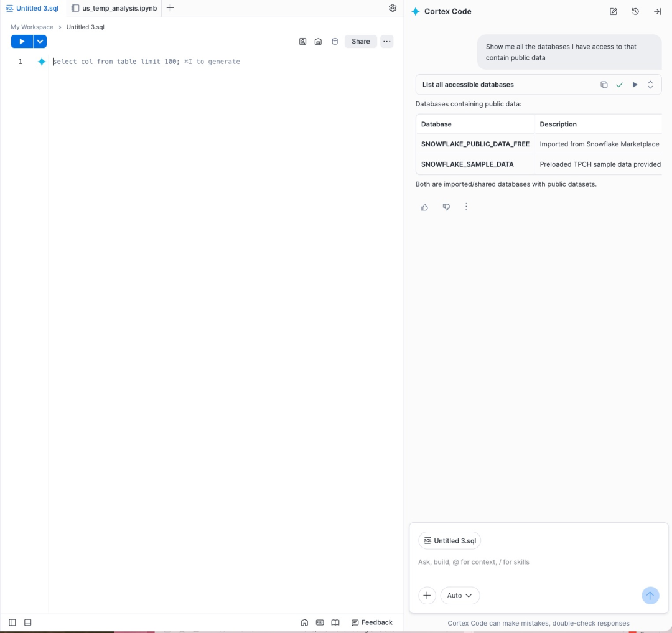Viewport: 672px width, 633px height.
Task: Expand the List all accessible databases block
Action: (x=650, y=85)
